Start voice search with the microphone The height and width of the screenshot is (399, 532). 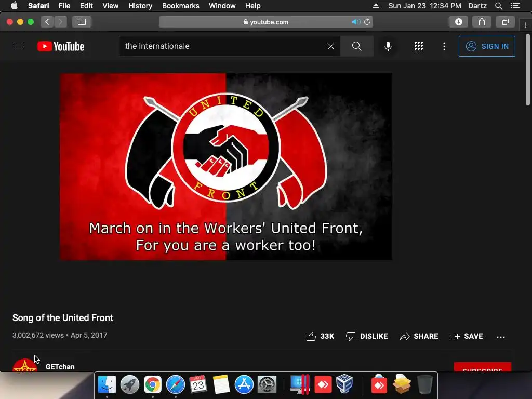tap(388, 46)
